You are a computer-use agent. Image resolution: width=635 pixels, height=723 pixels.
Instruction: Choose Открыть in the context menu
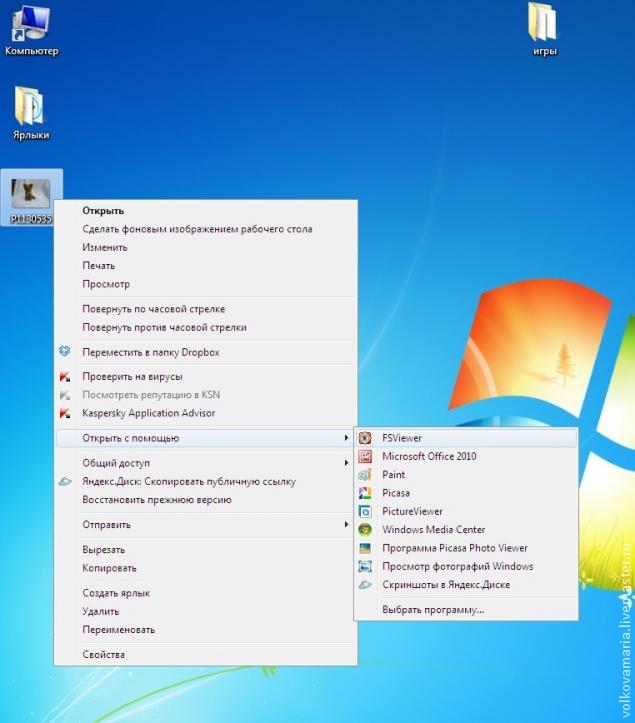103,211
